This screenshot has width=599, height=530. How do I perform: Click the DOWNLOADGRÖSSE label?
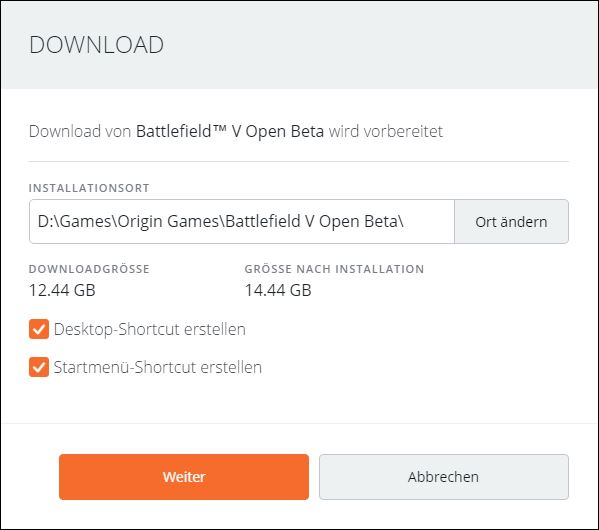pos(89,269)
